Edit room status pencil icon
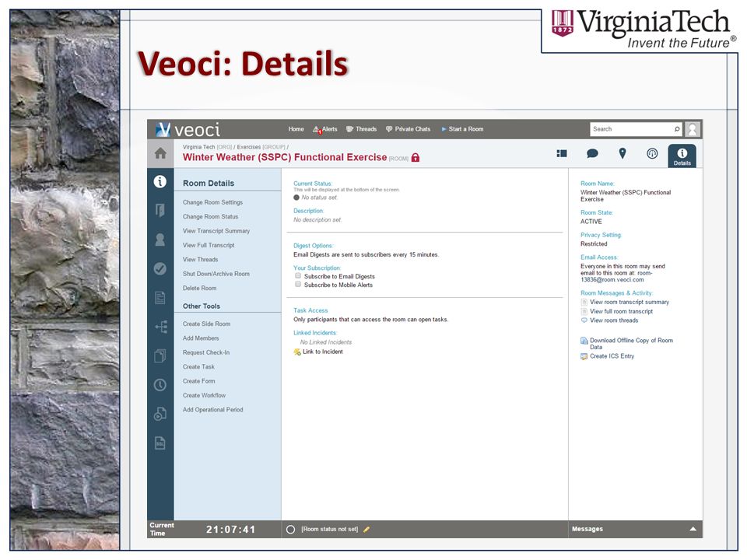The height and width of the screenshot is (560, 747). point(366,530)
